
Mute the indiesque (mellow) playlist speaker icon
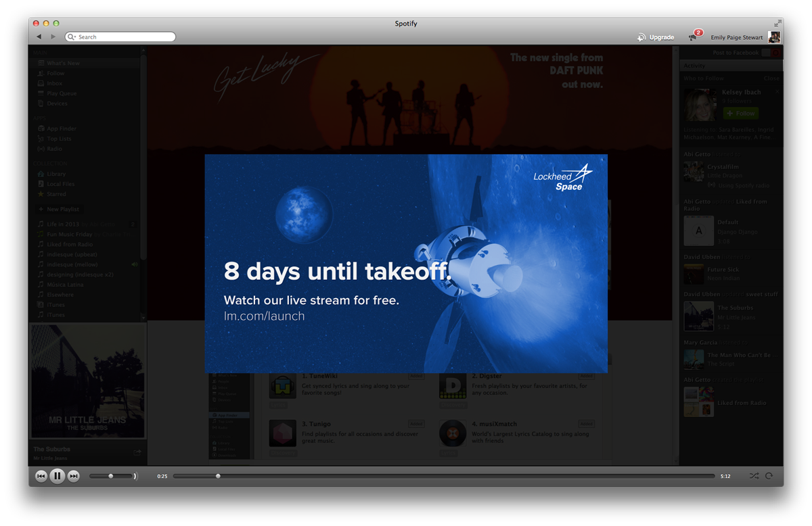pyautogui.click(x=135, y=264)
